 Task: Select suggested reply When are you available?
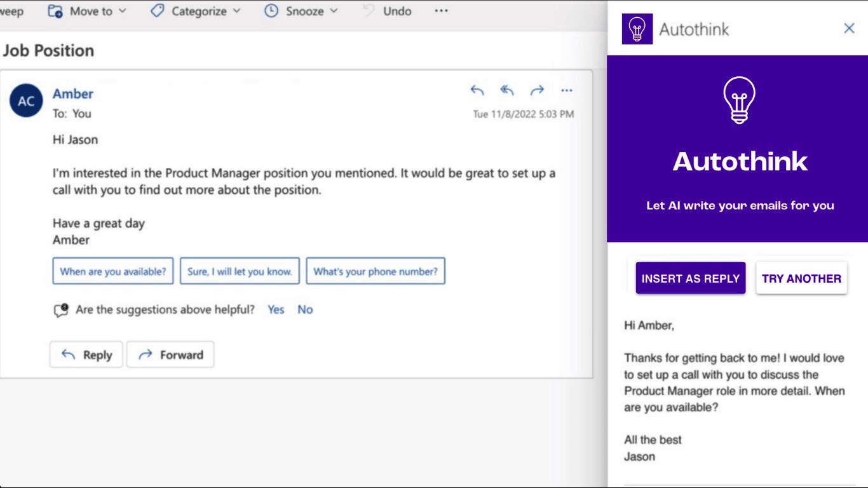pos(113,271)
